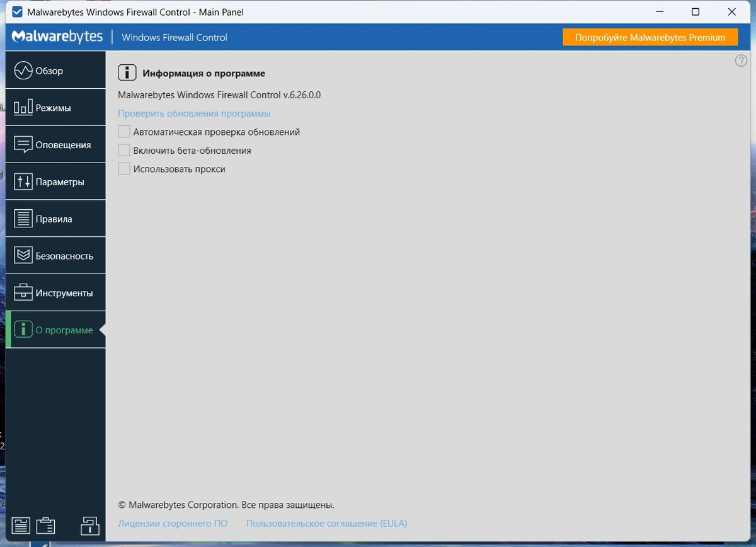Open the Безопасность tab

tap(55, 256)
